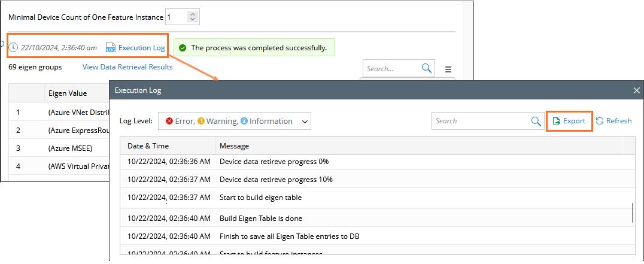Click the magnifier in eigen groups search
The width and height of the screenshot is (644, 264).
(427, 68)
